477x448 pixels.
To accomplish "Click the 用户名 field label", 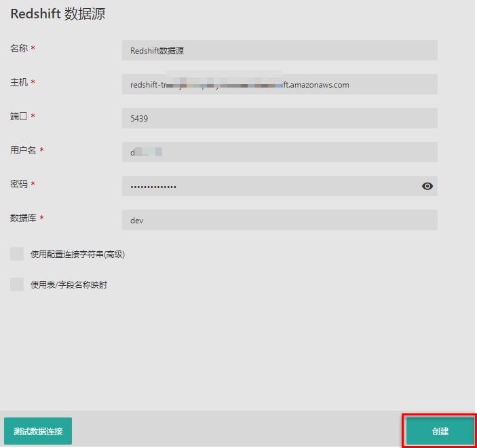I will click(23, 150).
